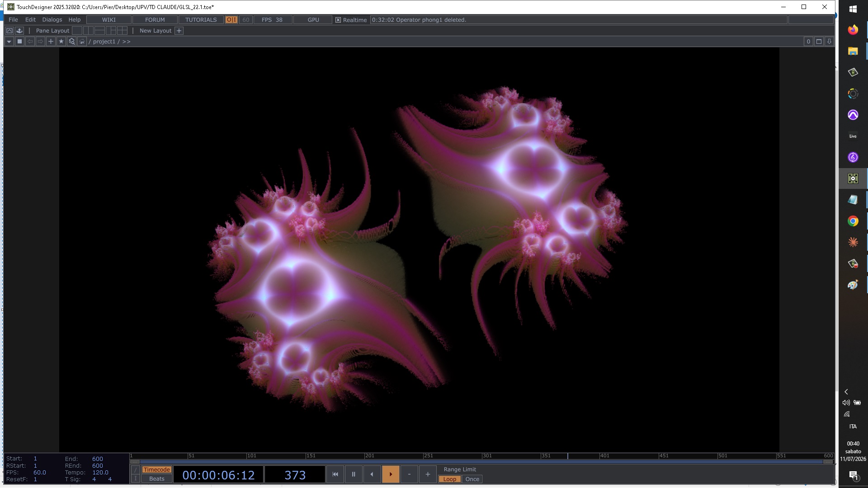The width and height of the screenshot is (868, 488).
Task: Toggle the slash timeline mode button
Action: [135, 470]
